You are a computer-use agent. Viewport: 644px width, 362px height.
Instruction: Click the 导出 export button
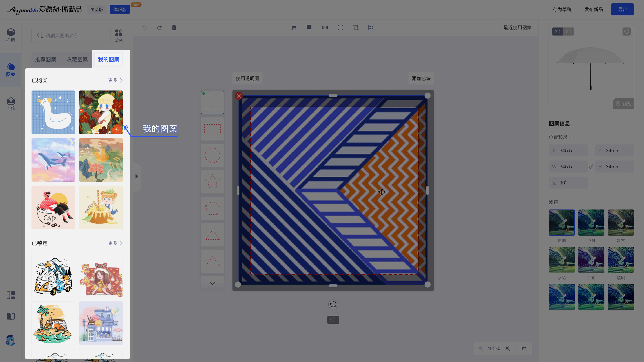pos(622,10)
